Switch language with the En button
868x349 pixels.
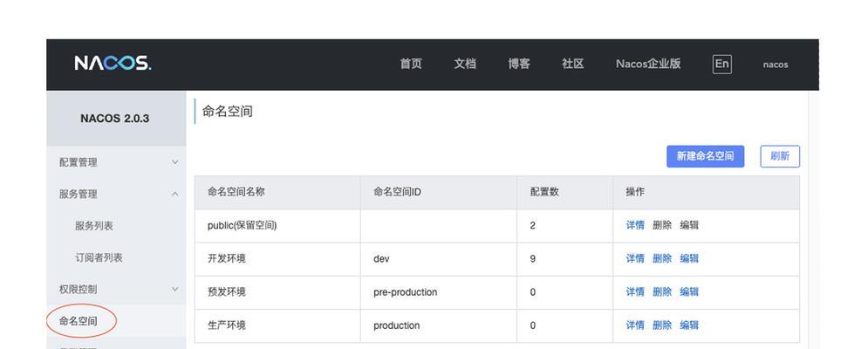click(721, 64)
